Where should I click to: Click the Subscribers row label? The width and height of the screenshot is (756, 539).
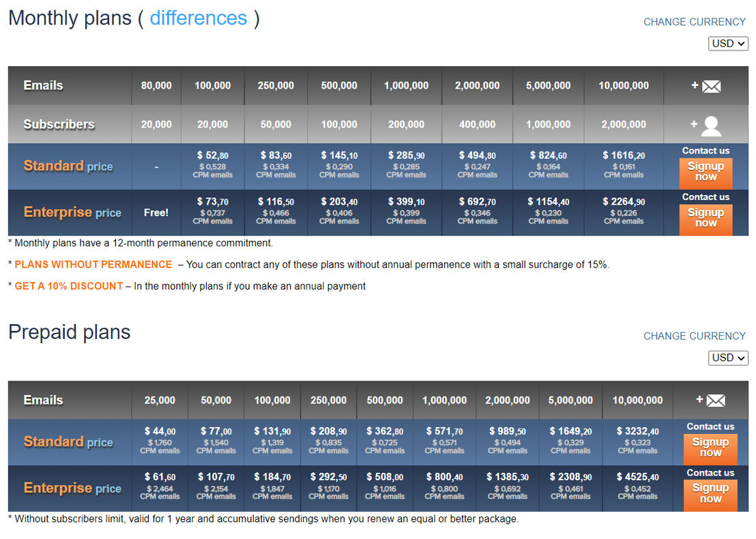[59, 124]
